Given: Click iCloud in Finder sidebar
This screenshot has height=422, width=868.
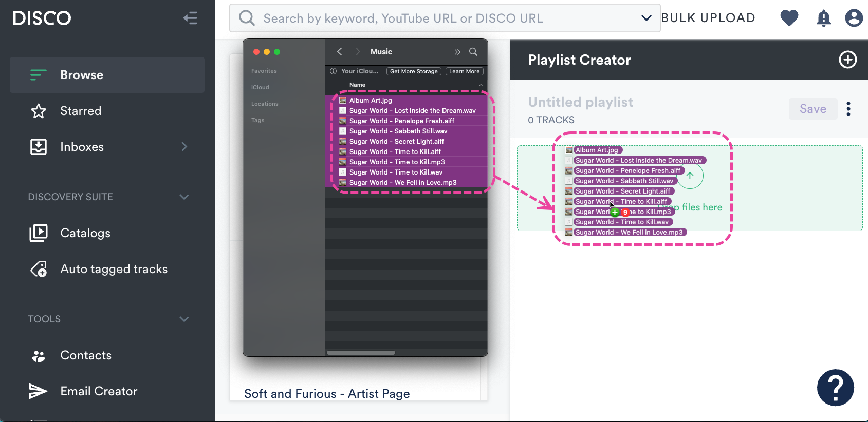Looking at the screenshot, I should click(260, 87).
